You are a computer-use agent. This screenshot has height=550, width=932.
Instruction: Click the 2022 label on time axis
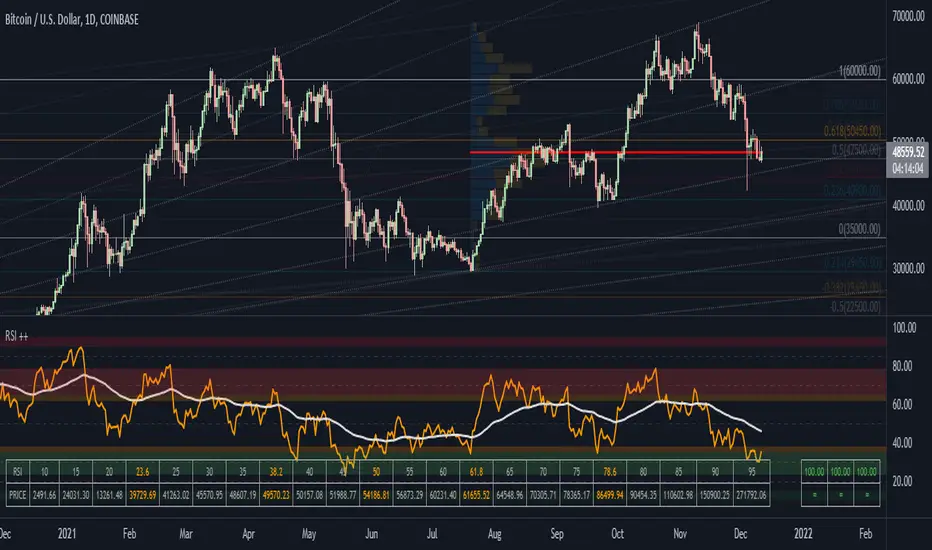[x=803, y=533]
